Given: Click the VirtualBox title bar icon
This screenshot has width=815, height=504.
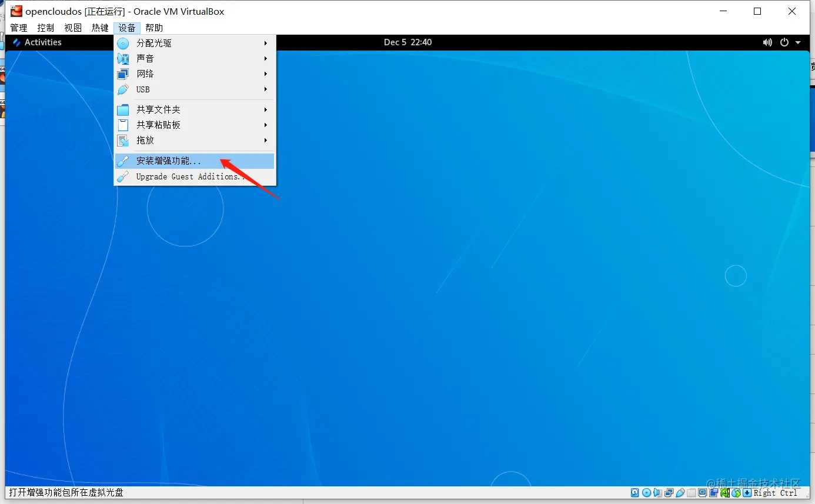Looking at the screenshot, I should pos(16,11).
